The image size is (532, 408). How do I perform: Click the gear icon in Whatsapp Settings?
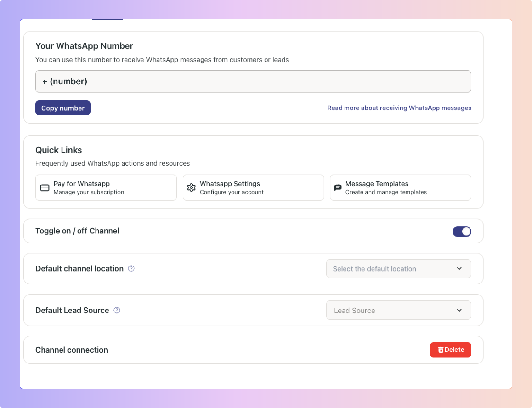coord(191,188)
